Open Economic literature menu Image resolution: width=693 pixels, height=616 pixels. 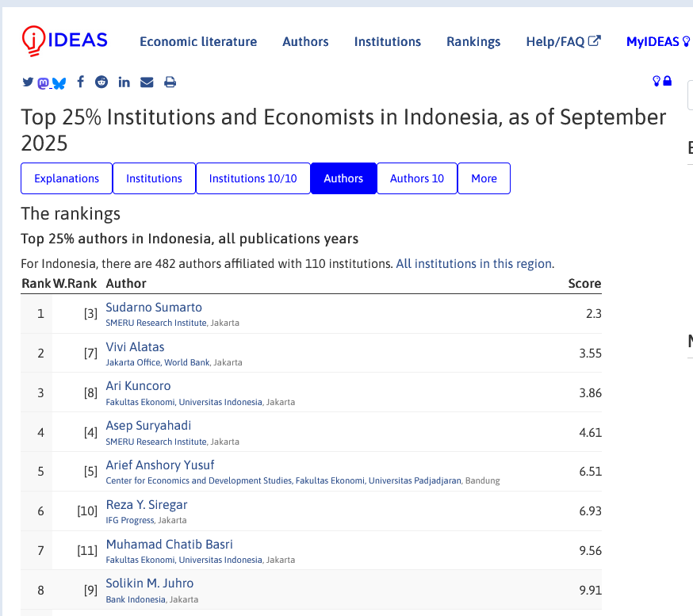[198, 41]
